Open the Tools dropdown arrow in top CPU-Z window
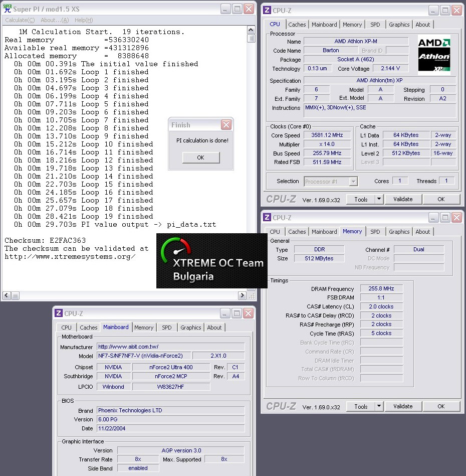The width and height of the screenshot is (466, 476). (379, 200)
